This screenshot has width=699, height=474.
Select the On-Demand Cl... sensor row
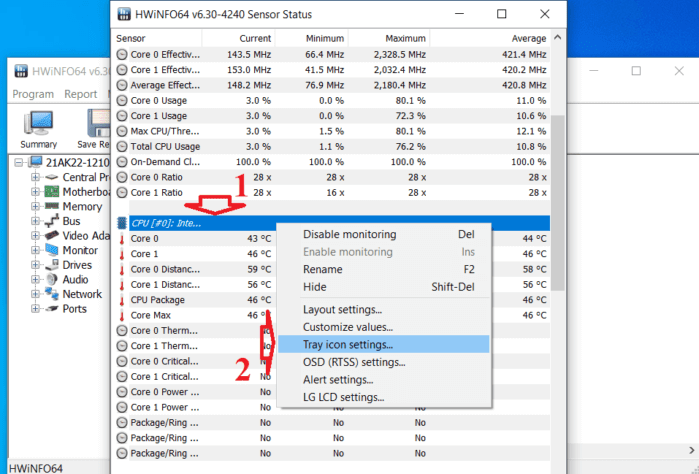[332, 162]
